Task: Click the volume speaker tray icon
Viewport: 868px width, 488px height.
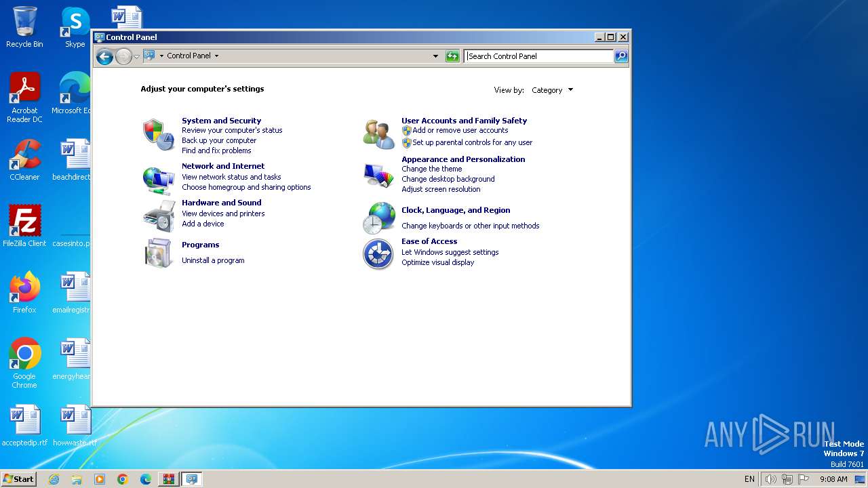Action: click(x=770, y=479)
